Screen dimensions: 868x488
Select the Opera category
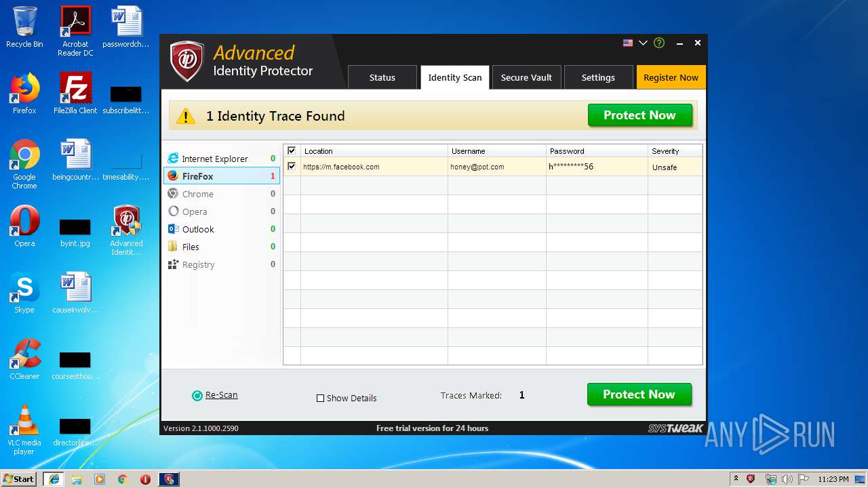221,211
